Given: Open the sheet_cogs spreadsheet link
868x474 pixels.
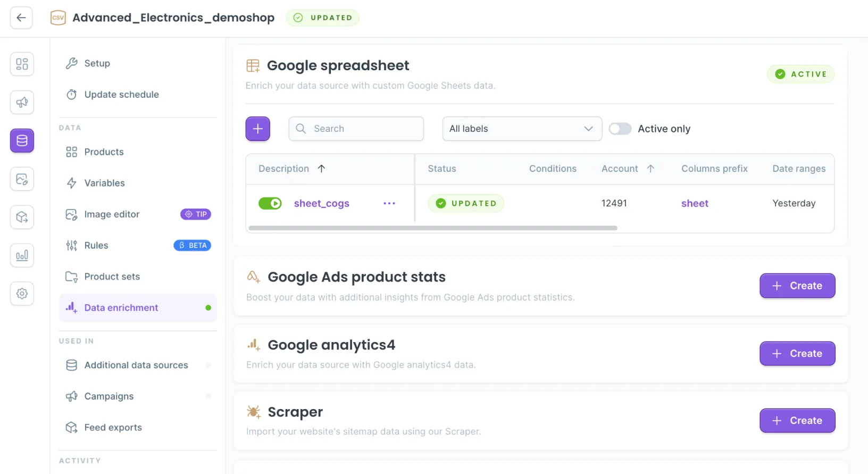Looking at the screenshot, I should (x=322, y=203).
